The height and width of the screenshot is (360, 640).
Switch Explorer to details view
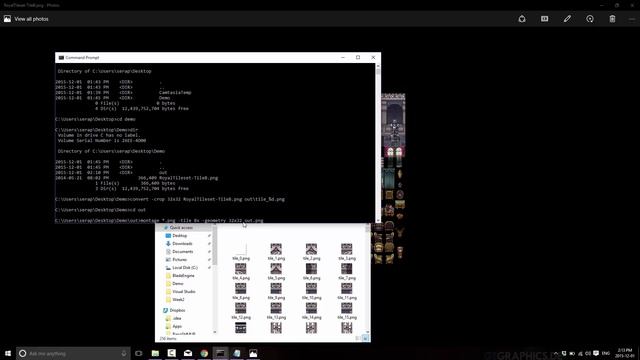tap(358, 338)
